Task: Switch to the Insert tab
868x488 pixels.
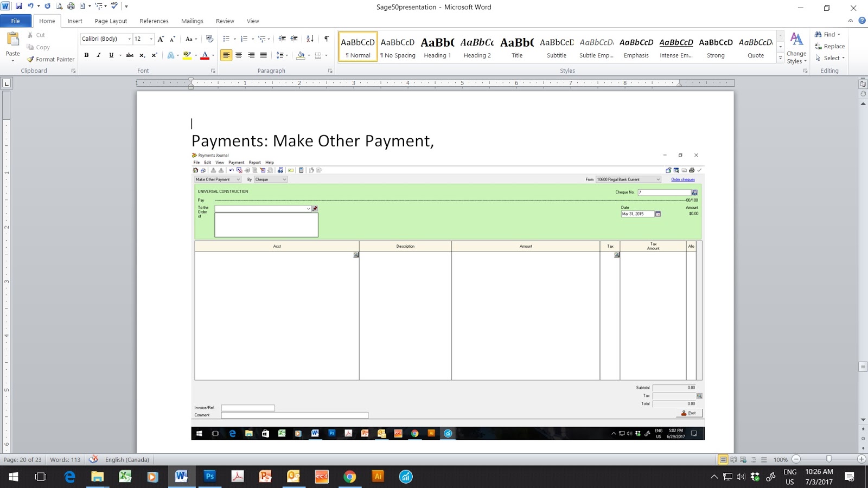Action: (x=75, y=21)
